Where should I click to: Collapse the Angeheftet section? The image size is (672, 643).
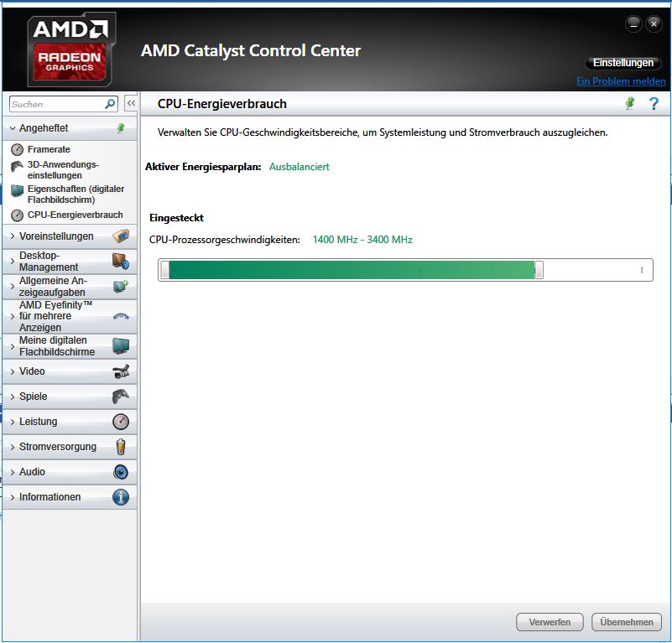click(x=13, y=128)
